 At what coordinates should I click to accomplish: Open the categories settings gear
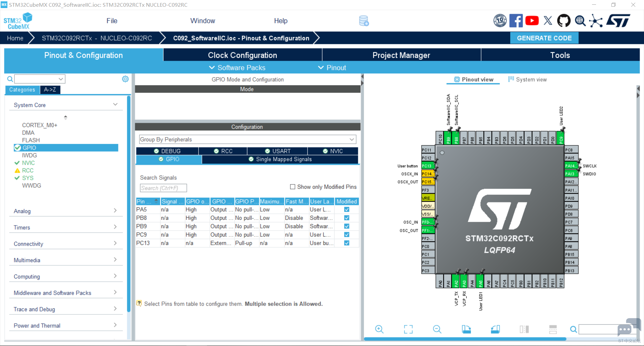tap(125, 79)
